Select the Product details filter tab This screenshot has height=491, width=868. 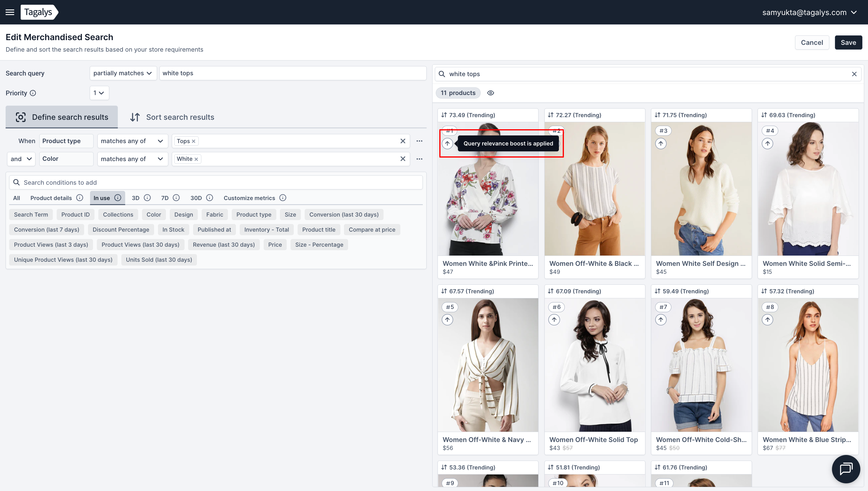click(51, 198)
